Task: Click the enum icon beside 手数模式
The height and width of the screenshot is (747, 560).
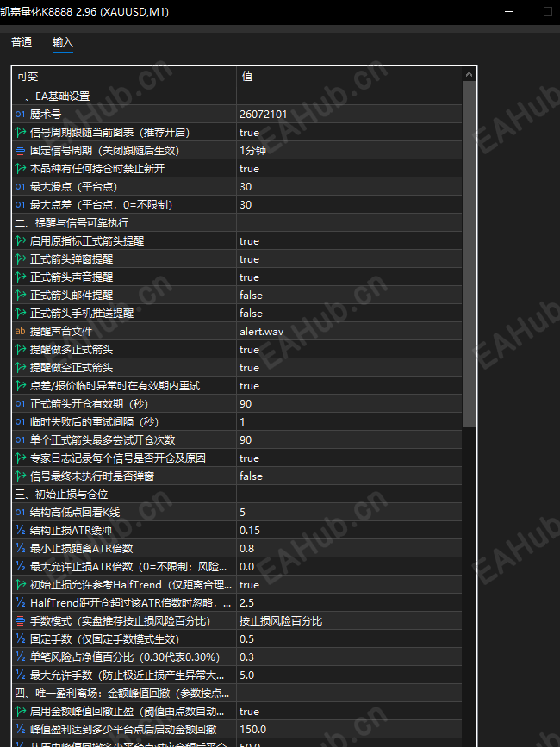Action: pyautogui.click(x=20, y=621)
